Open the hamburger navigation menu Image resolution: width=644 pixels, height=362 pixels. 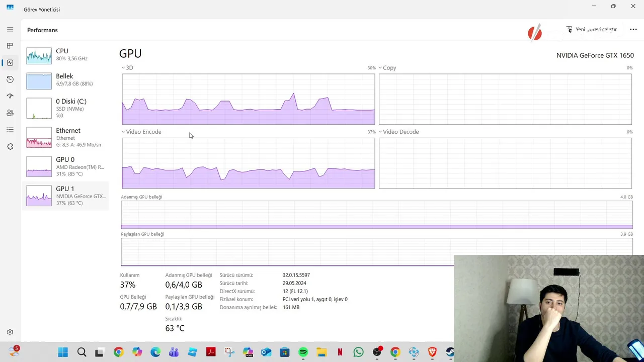[10, 30]
